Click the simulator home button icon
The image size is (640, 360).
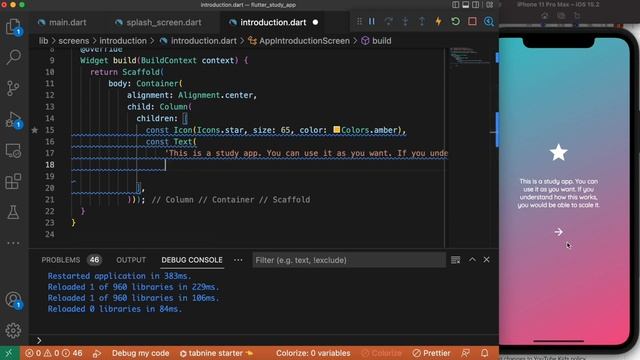pos(544,16)
